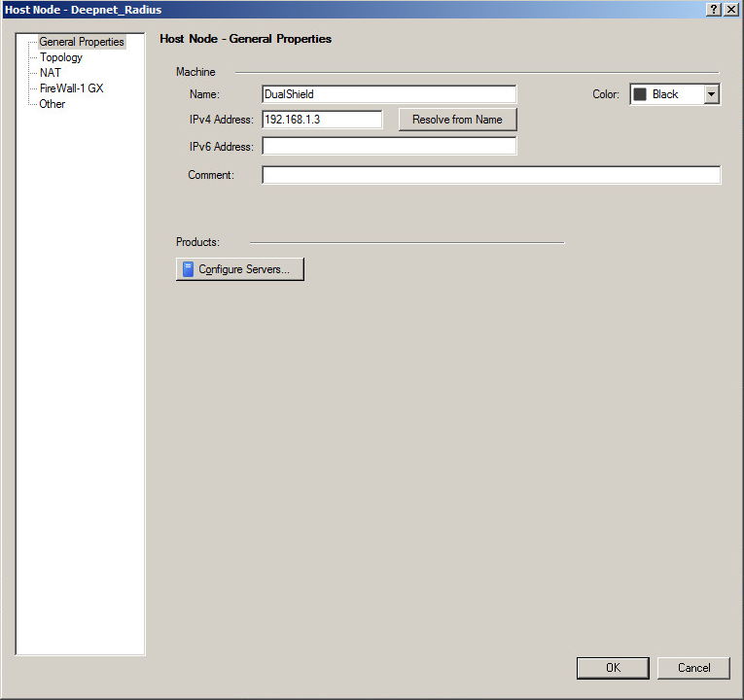This screenshot has height=700, width=744.
Task: Click the question mark help button
Action: coord(714,9)
